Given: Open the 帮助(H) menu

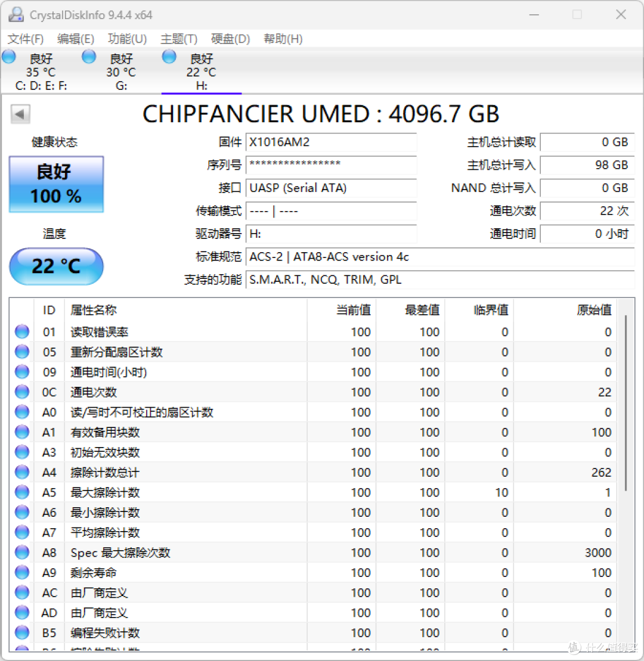Looking at the screenshot, I should pos(283,39).
